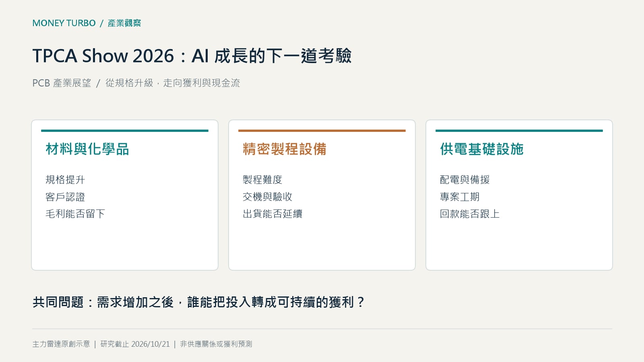The height and width of the screenshot is (362, 644).
Task: Click the line 客戶認證
Action: [65, 197]
